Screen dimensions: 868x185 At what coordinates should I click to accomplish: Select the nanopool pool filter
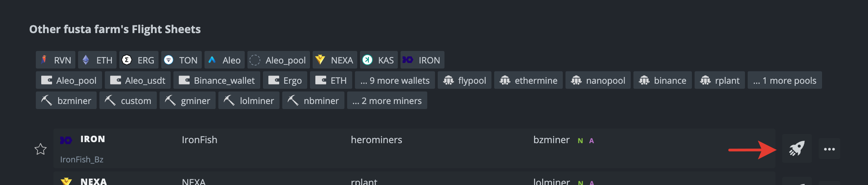point(598,80)
